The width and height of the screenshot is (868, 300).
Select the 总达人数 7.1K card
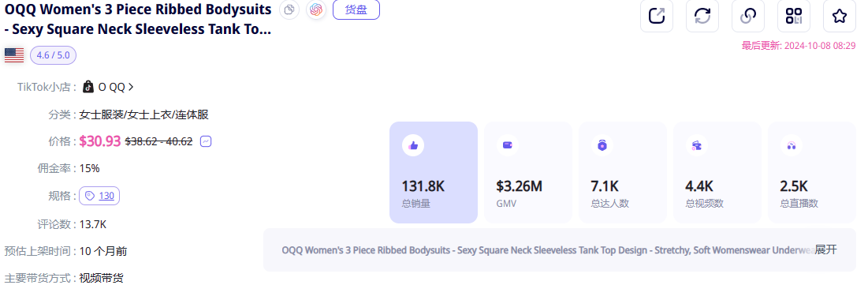(623, 172)
